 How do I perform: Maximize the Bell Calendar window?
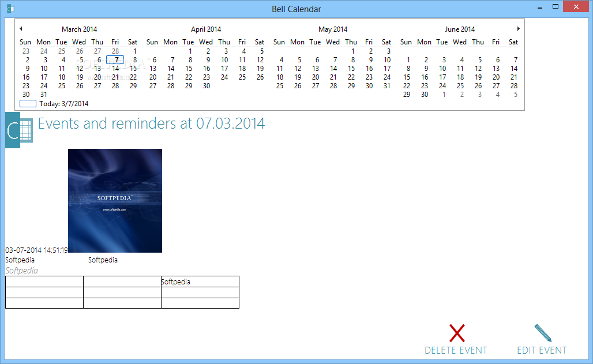(555, 6)
